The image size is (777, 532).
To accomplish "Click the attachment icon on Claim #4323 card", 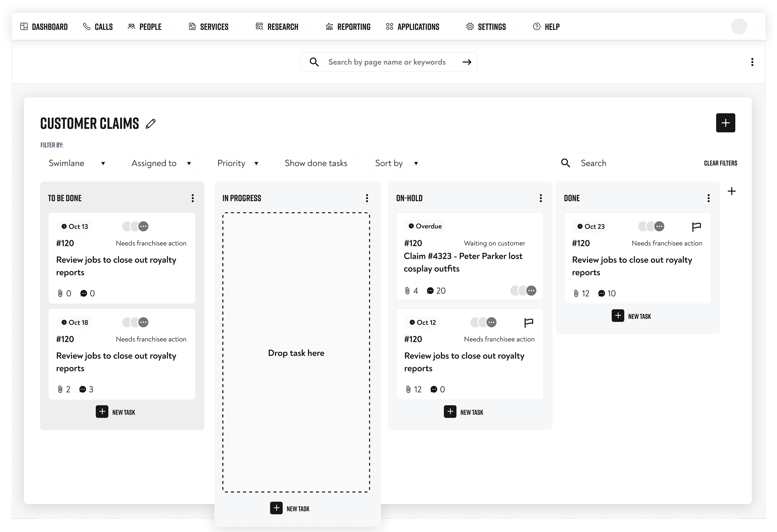I will [x=407, y=291].
